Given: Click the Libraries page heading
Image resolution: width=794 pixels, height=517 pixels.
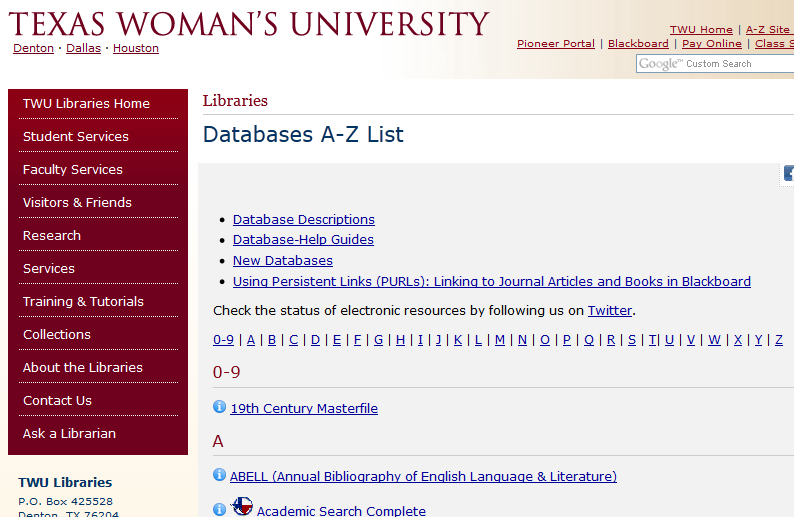Looking at the screenshot, I should (235, 101).
